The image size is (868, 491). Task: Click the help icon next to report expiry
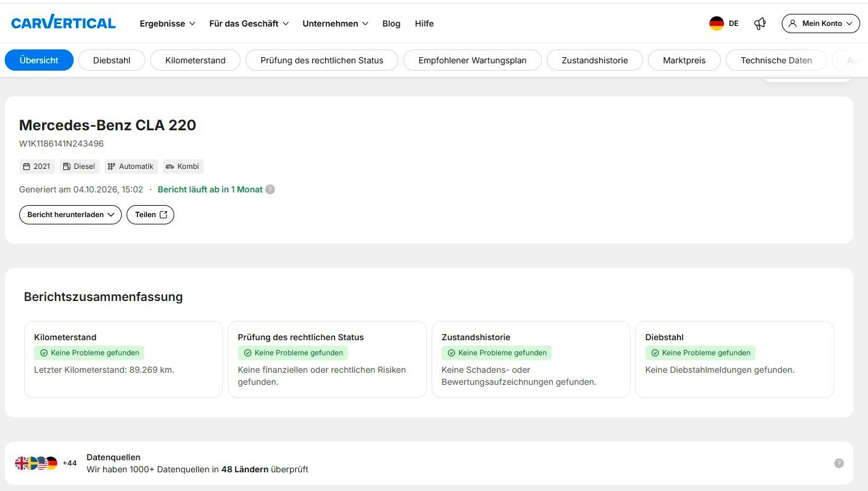coord(270,189)
